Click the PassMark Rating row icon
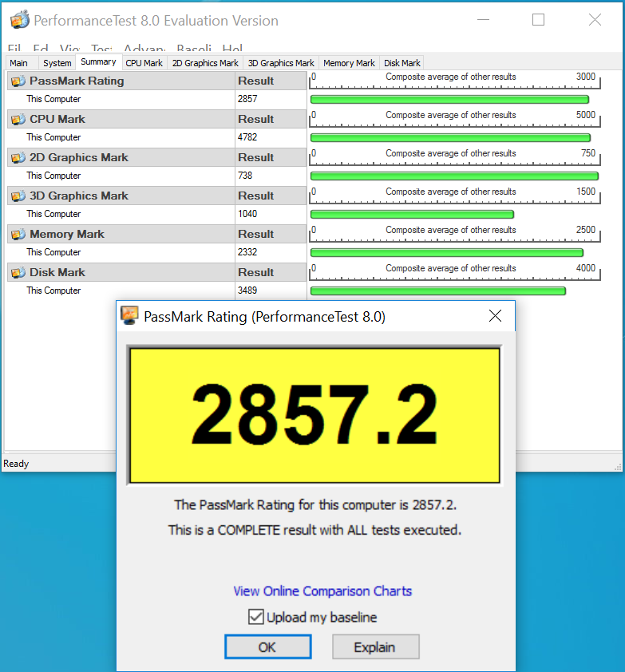 (x=18, y=81)
